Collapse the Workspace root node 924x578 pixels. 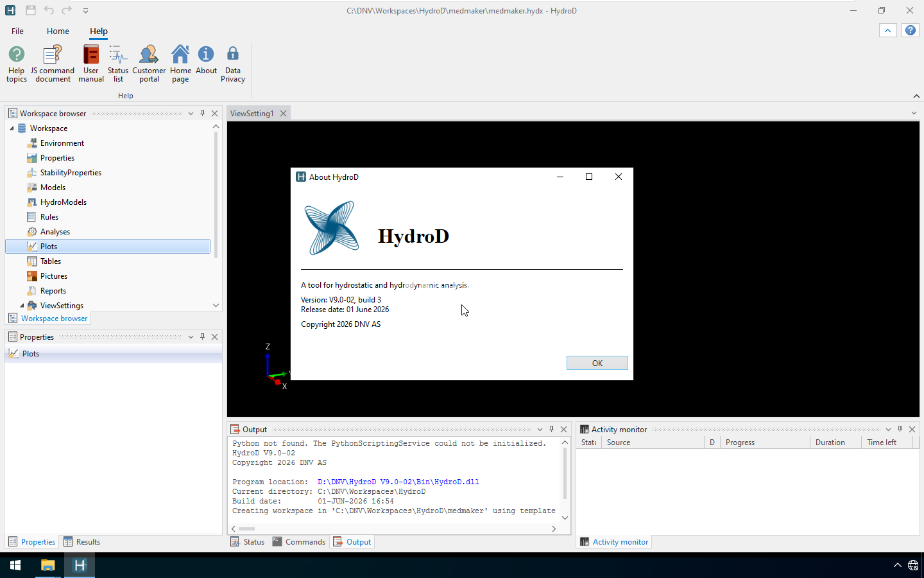point(12,128)
